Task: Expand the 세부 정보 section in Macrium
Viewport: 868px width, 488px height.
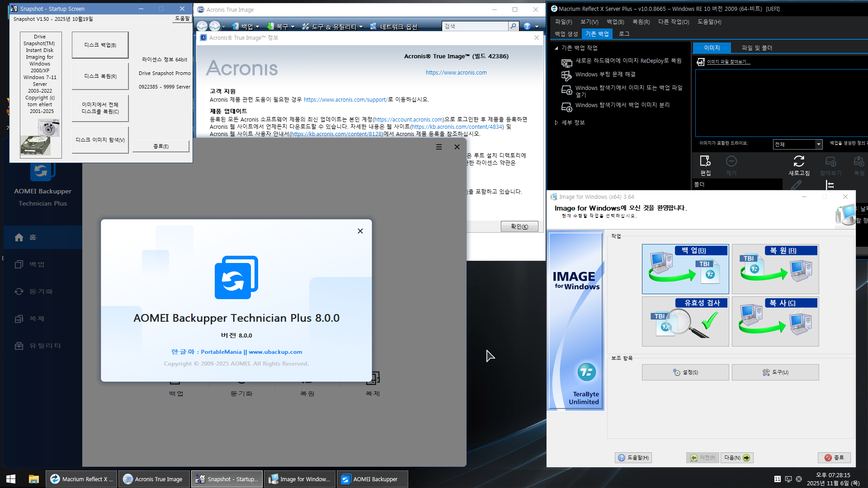Action: tap(557, 122)
